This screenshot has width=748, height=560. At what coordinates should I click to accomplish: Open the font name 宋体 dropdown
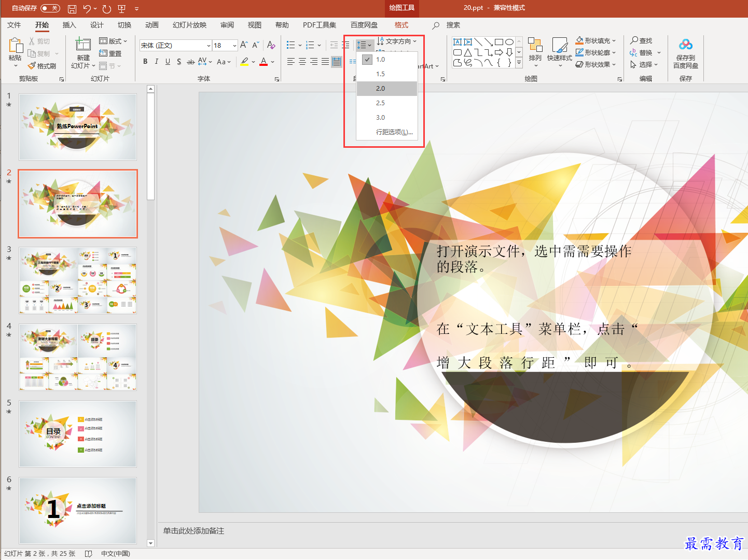tap(209, 46)
